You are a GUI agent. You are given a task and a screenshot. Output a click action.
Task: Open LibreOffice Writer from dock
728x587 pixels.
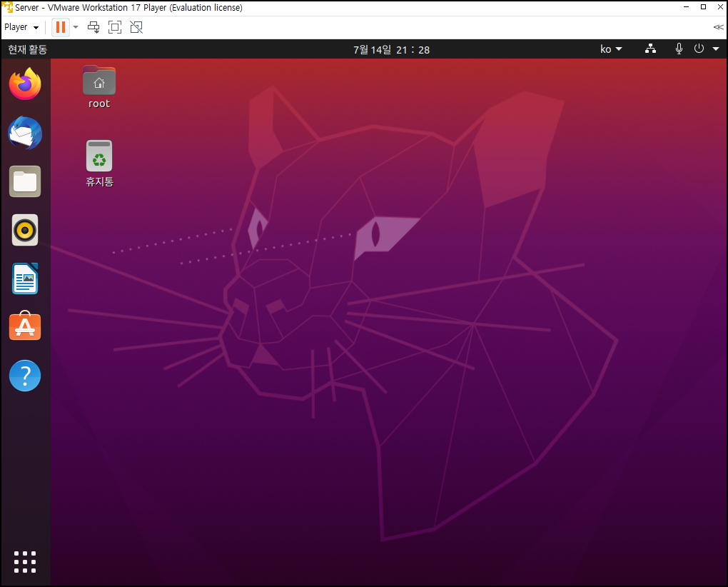click(25, 279)
